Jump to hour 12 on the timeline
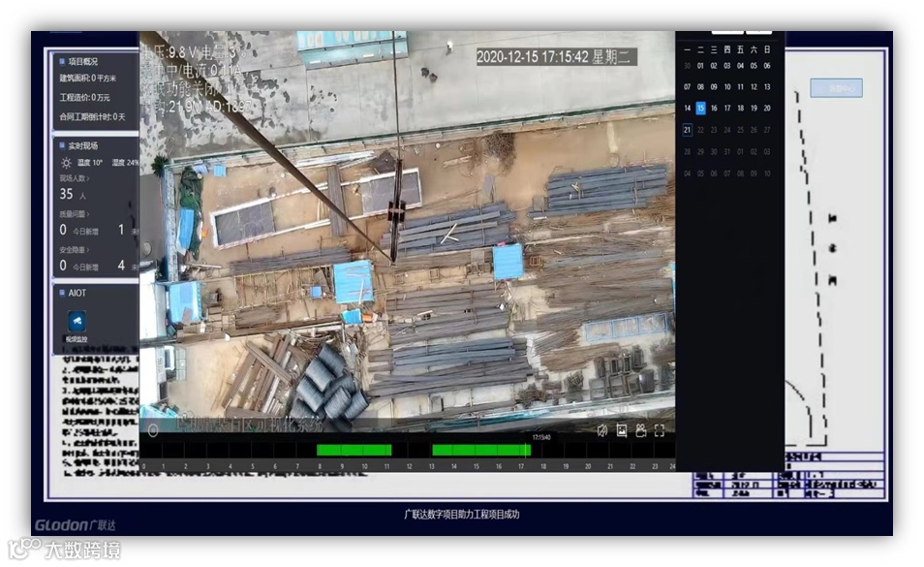924x567 pixels. click(x=409, y=466)
